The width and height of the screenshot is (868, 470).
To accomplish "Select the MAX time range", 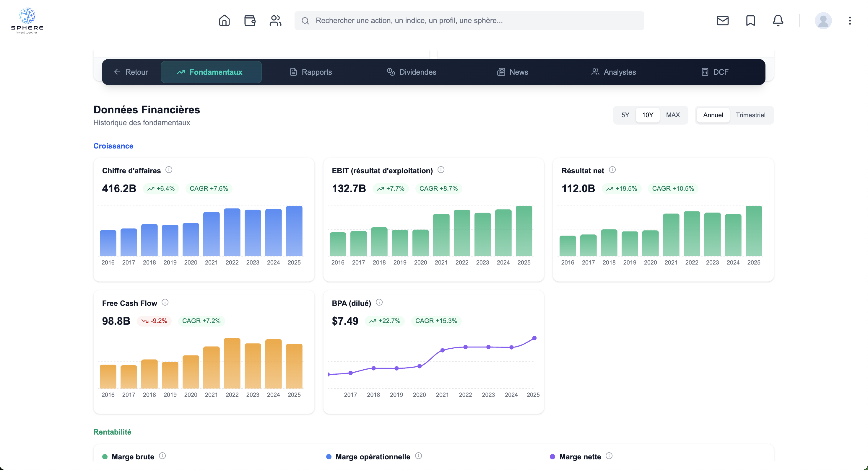I will (672, 115).
